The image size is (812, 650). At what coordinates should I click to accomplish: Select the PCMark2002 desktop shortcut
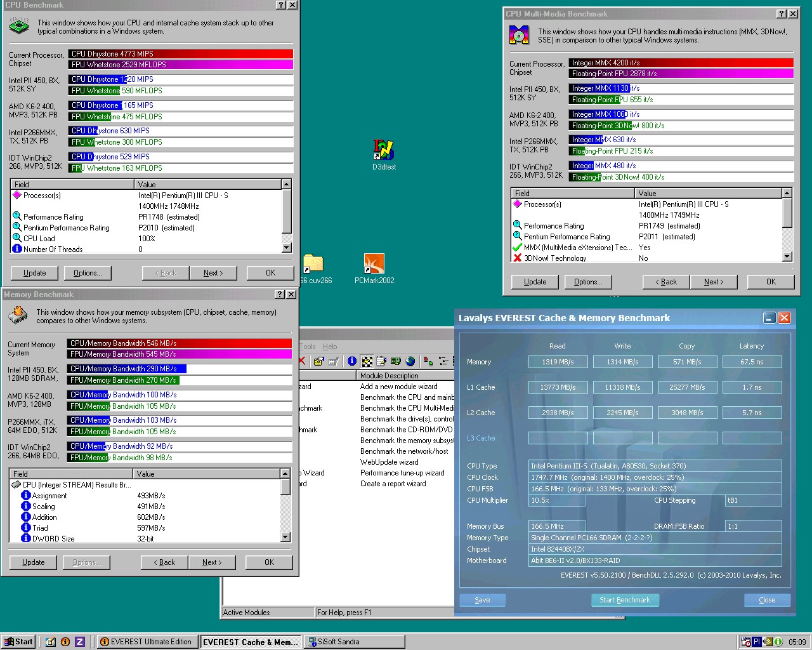(374, 269)
